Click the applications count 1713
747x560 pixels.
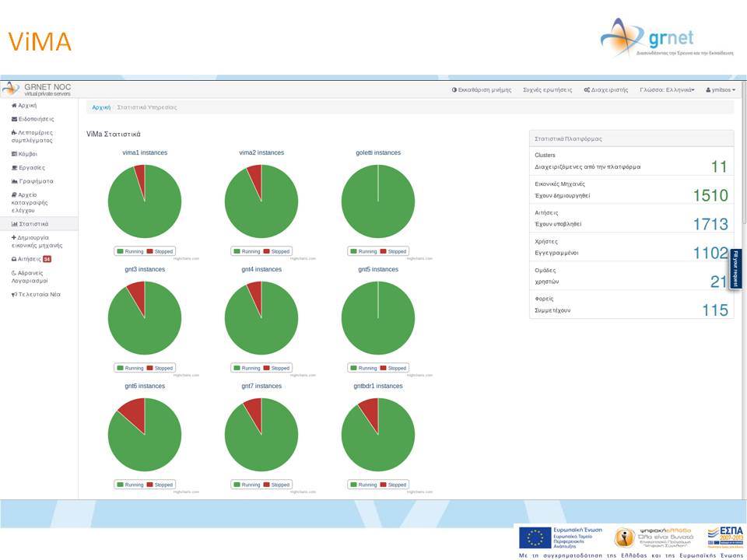pos(710,224)
